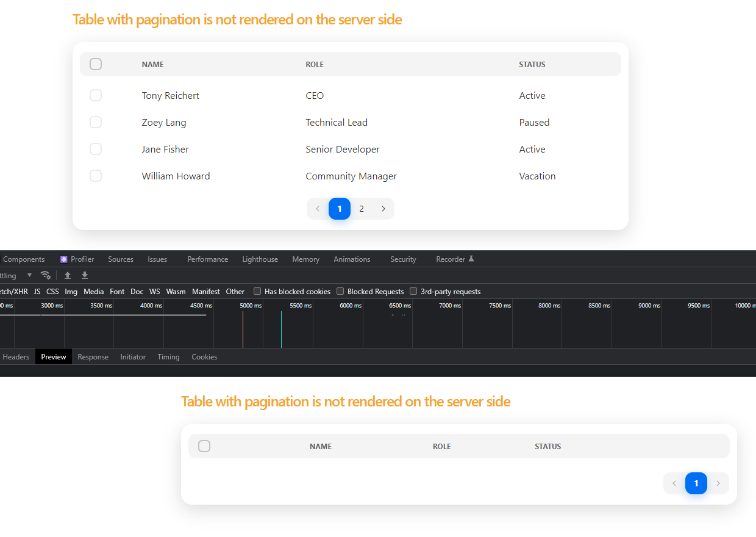Open the throttling dropdown arrow
756x537 pixels.
click(29, 275)
